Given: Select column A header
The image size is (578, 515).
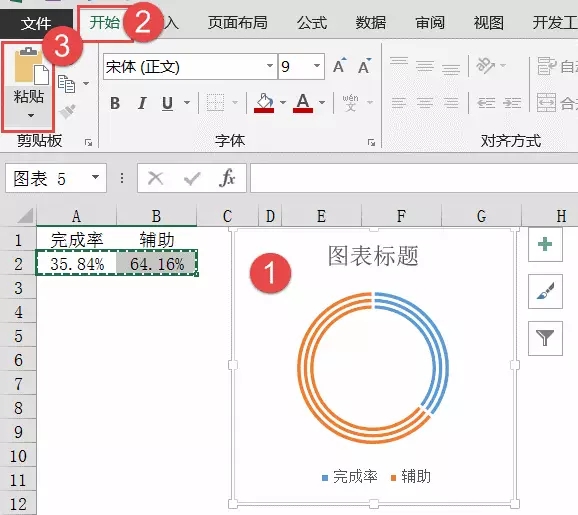Looking at the screenshot, I should [x=76, y=216].
